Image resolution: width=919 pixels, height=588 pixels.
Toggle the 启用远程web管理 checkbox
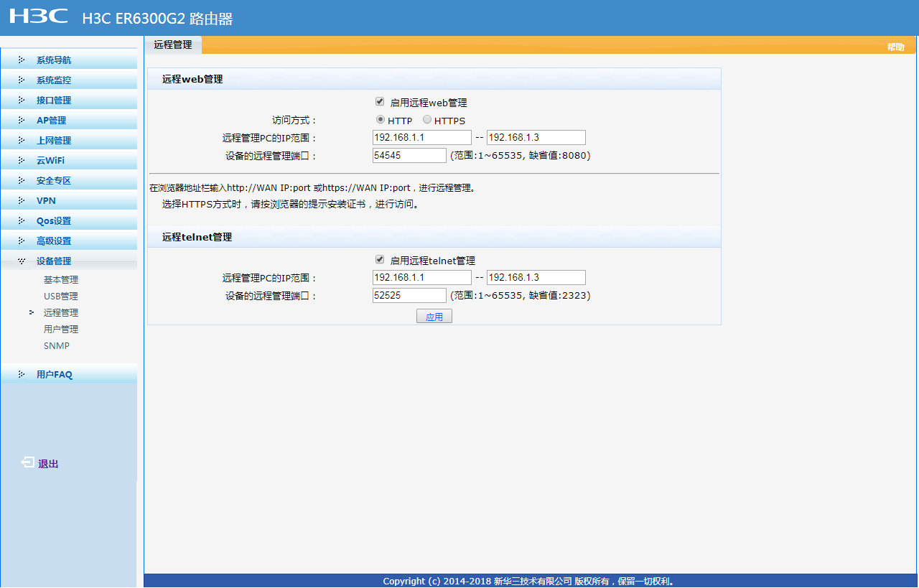pos(380,102)
